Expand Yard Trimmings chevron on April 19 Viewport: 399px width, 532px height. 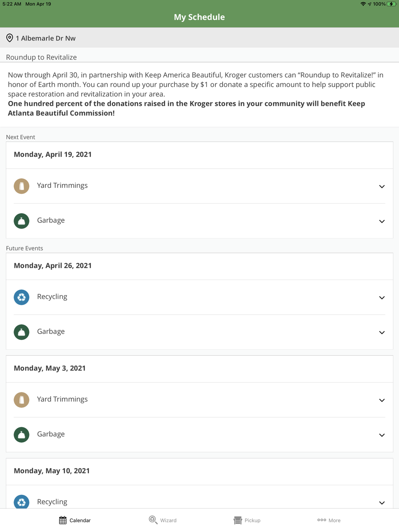(x=382, y=186)
